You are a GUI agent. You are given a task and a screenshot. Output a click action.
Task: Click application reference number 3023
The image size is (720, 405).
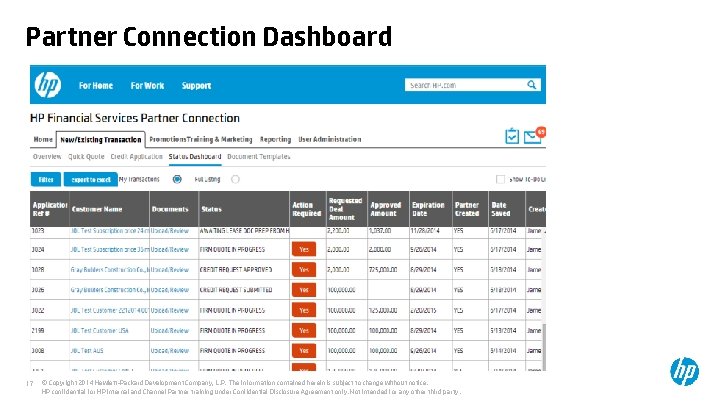click(x=38, y=231)
